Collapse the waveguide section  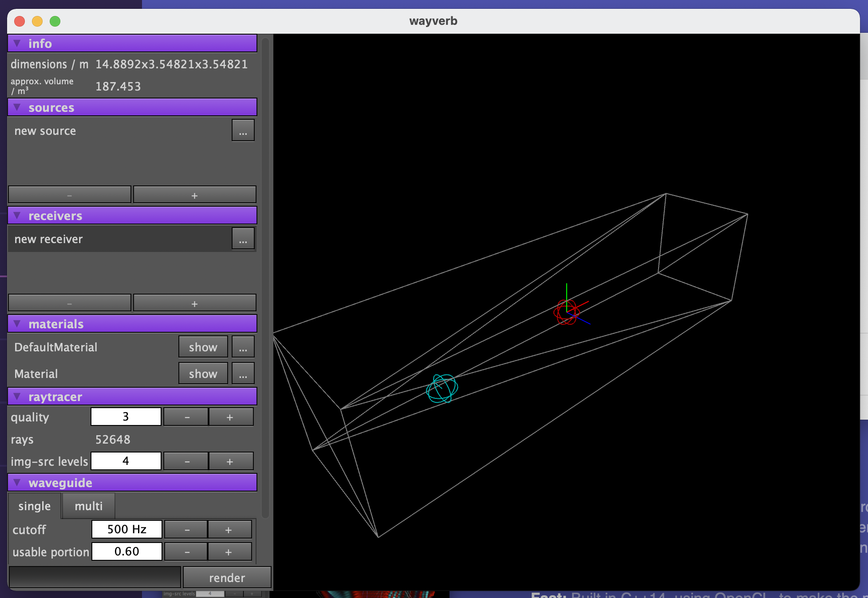17,483
